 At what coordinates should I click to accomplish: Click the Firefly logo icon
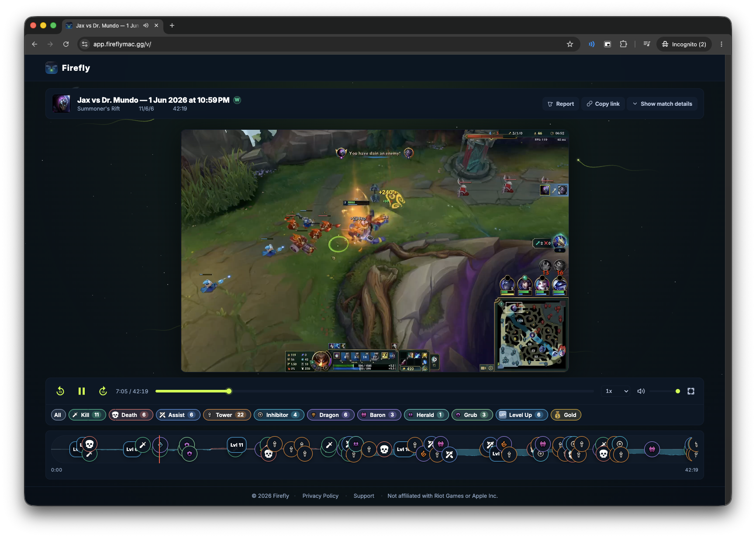52,68
